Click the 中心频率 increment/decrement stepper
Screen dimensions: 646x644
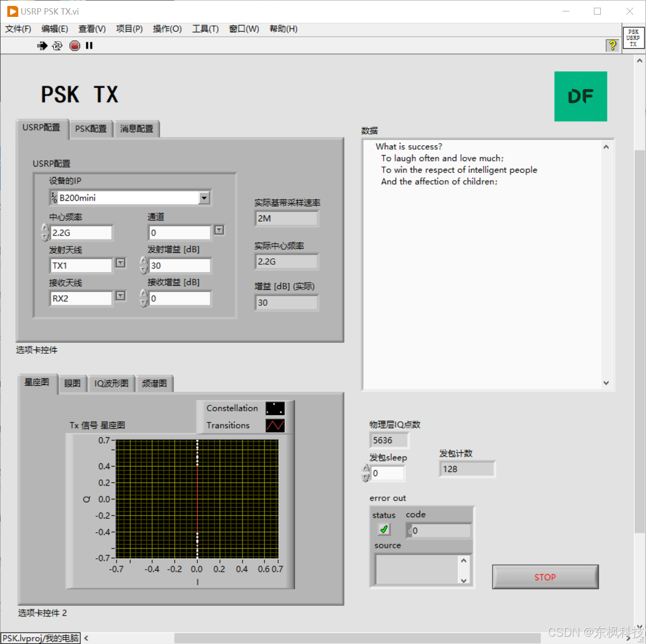click(45, 232)
